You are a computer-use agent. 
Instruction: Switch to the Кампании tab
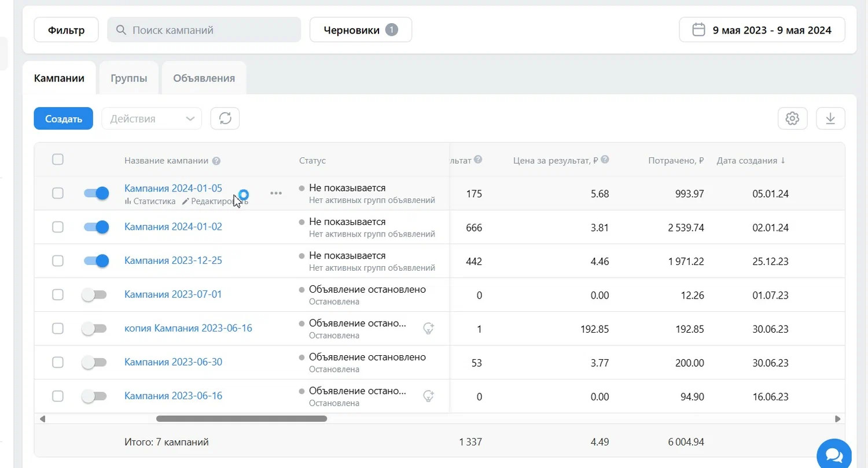point(59,78)
